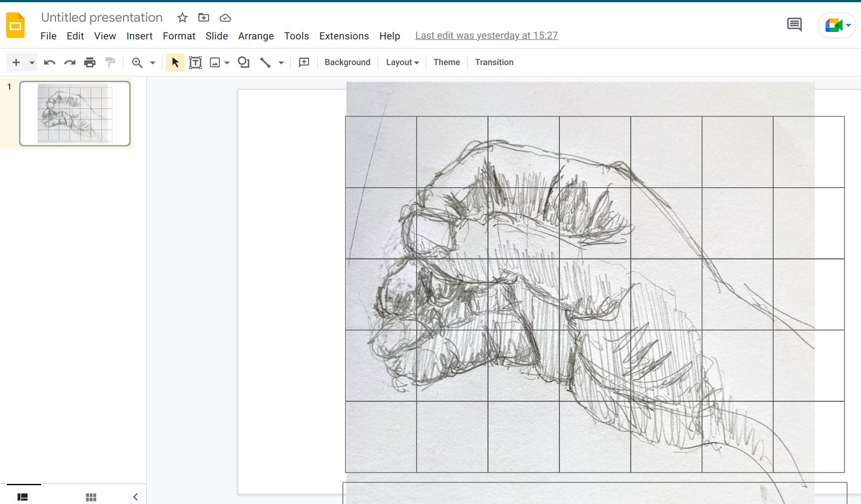Image resolution: width=861 pixels, height=504 pixels.
Task: Click the Redo arrow icon
Action: click(x=70, y=62)
